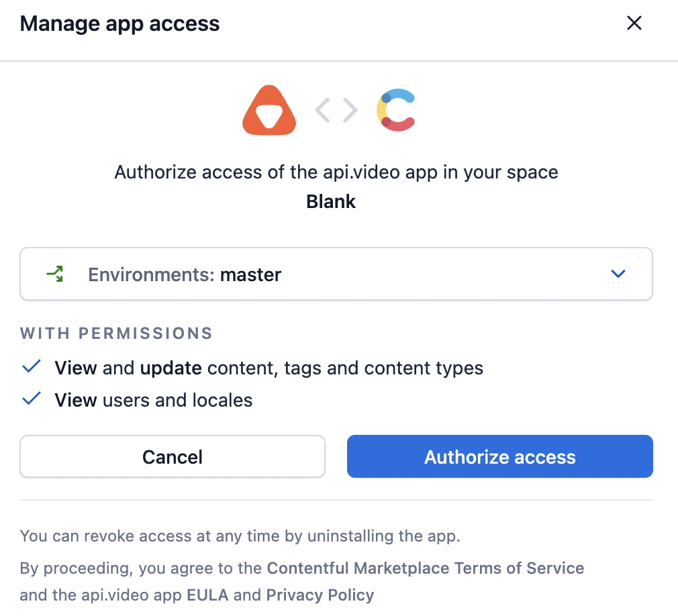Click the checkmark beside users and locales
The height and width of the screenshot is (616, 678).
pos(31,397)
